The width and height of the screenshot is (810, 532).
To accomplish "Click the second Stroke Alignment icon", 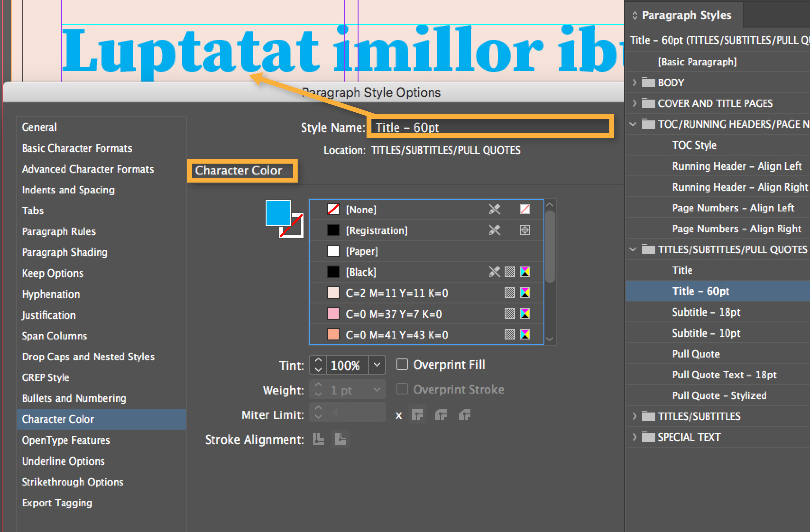I will (340, 439).
